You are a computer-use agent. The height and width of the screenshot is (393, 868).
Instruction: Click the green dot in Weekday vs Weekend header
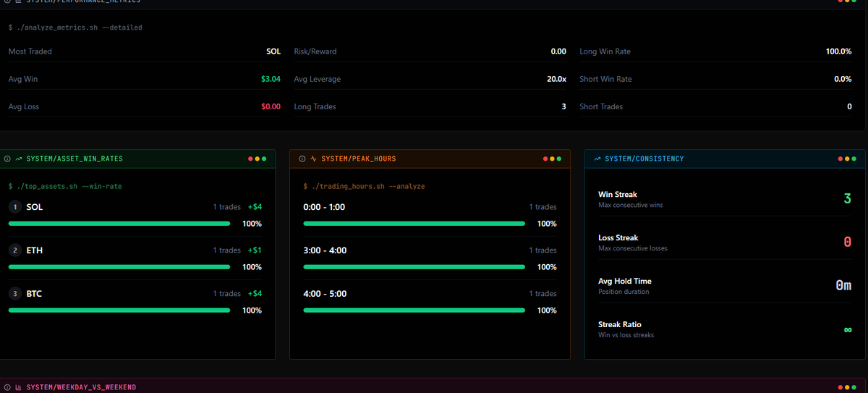coord(854,387)
